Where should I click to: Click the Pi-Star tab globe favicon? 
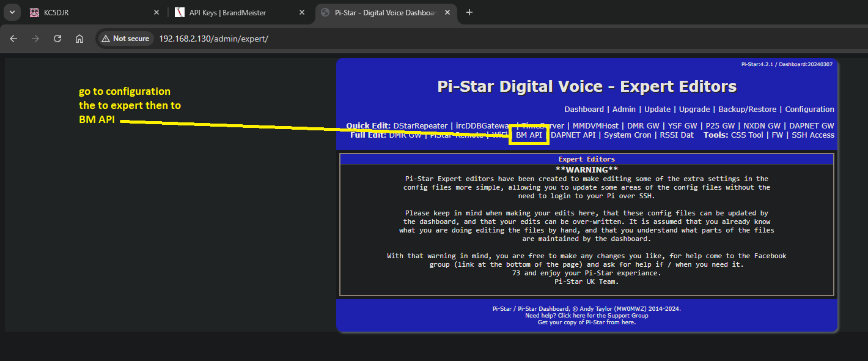(325, 12)
